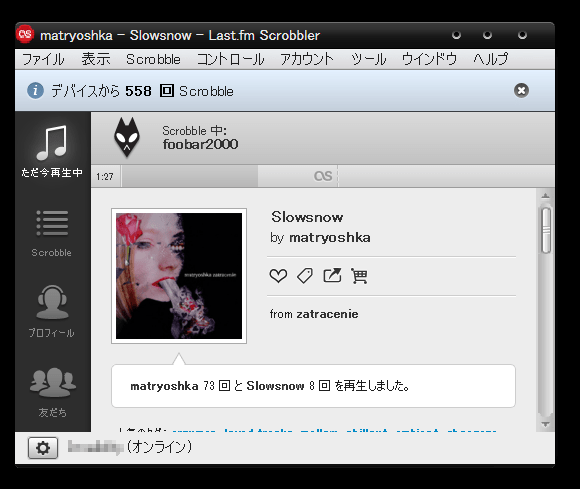This screenshot has width=580, height=489.
Task: Open the Profile sidebar section
Action: (x=52, y=311)
